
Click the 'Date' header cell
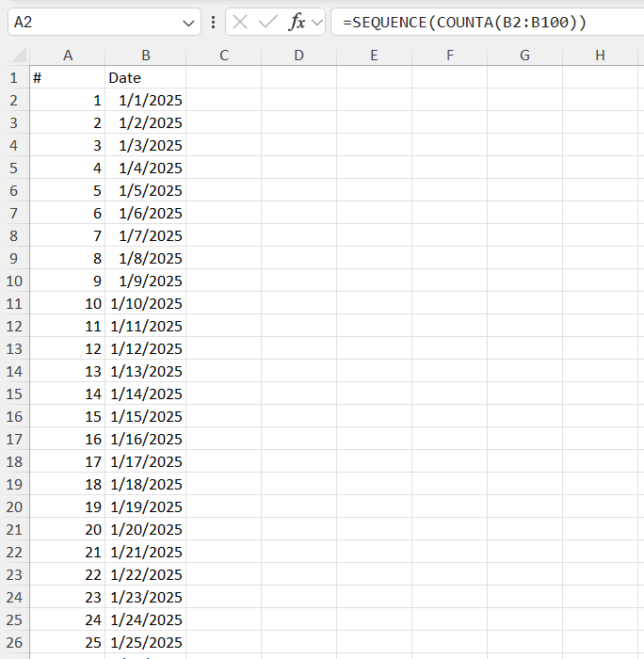145,77
